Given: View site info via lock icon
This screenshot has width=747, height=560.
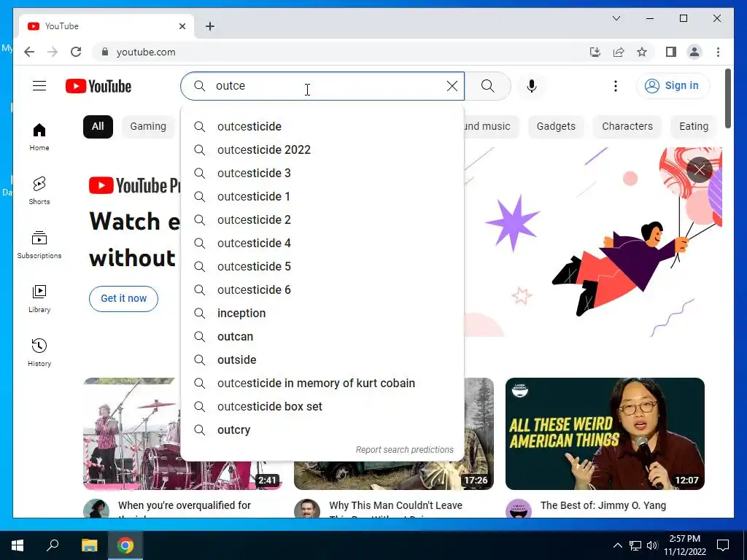Looking at the screenshot, I should tap(105, 52).
